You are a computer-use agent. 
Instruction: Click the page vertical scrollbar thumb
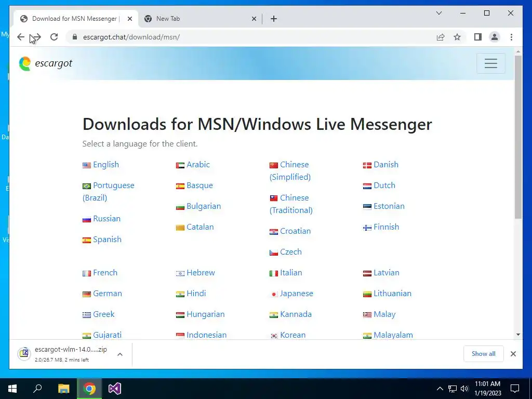[x=518, y=137]
